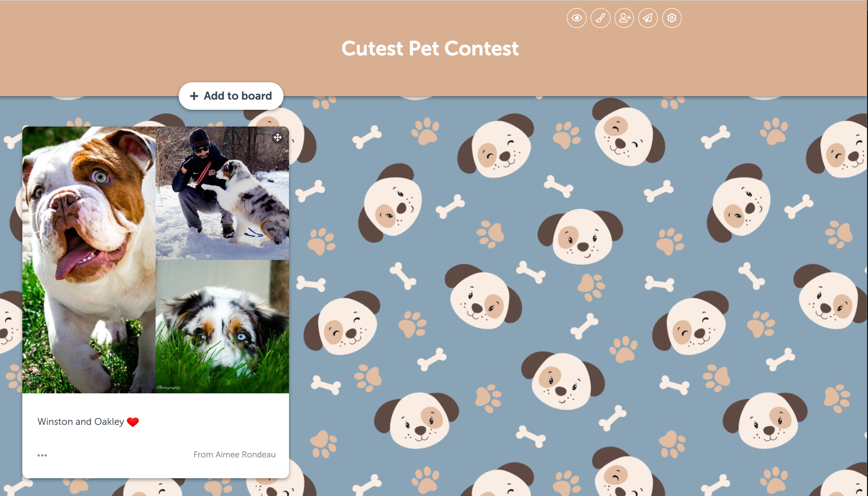The image size is (868, 496).
Task: Click the eye preview icon
Action: [x=576, y=18]
